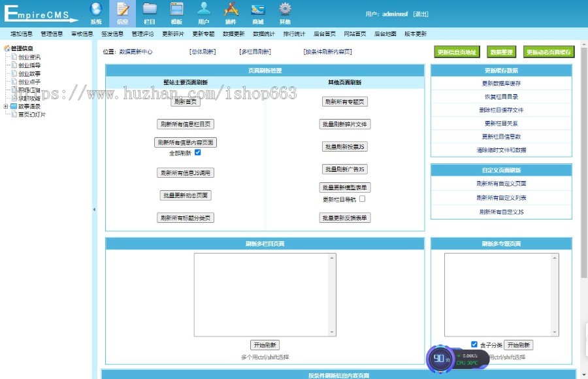
Task: Click the EmpireCMS logo
Action: [x=41, y=14]
